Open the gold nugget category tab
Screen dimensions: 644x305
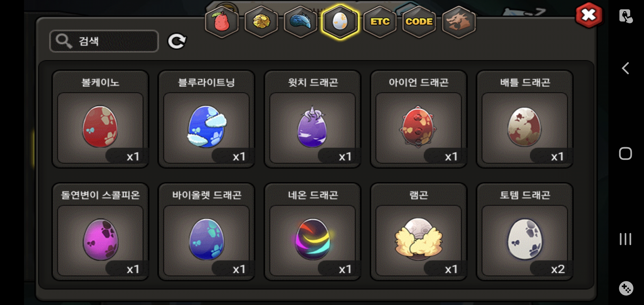[261, 22]
